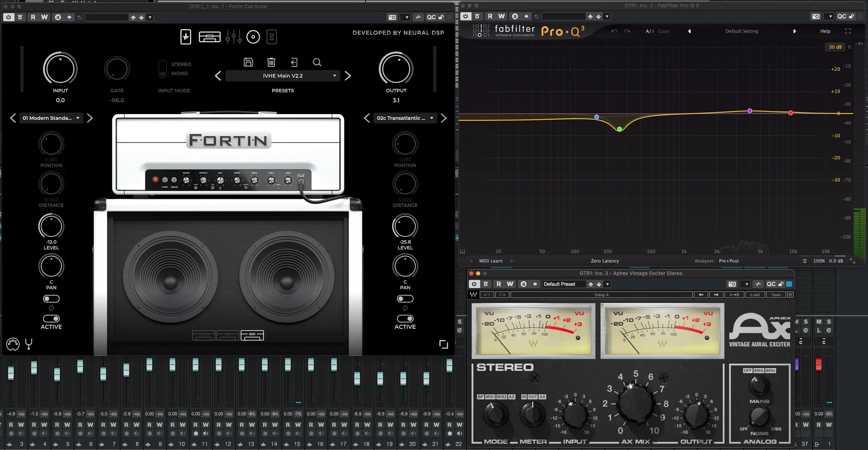Open Help menu in Pro-Q 3
The image size is (868, 450).
825,31
